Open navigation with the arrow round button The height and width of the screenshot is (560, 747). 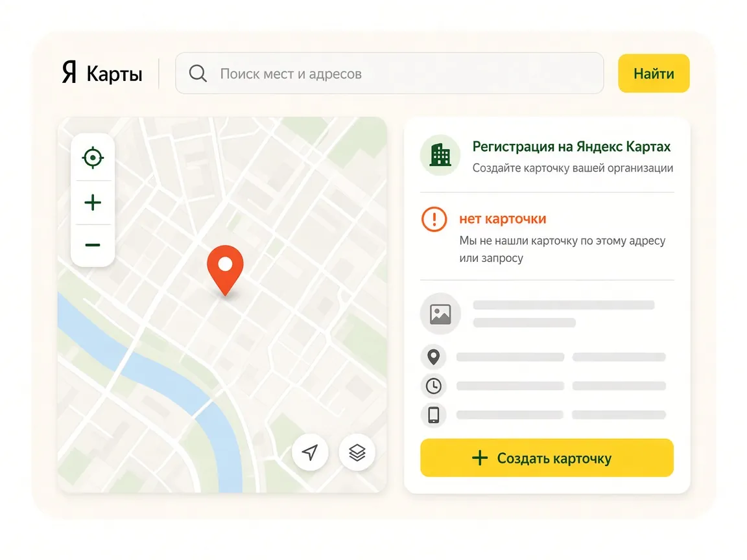pyautogui.click(x=310, y=452)
